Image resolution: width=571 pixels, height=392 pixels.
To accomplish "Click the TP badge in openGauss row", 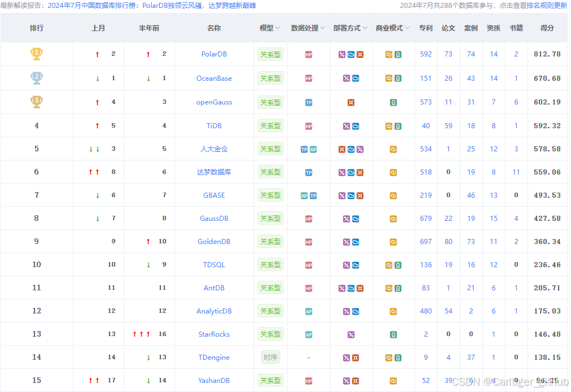I will point(308,103).
